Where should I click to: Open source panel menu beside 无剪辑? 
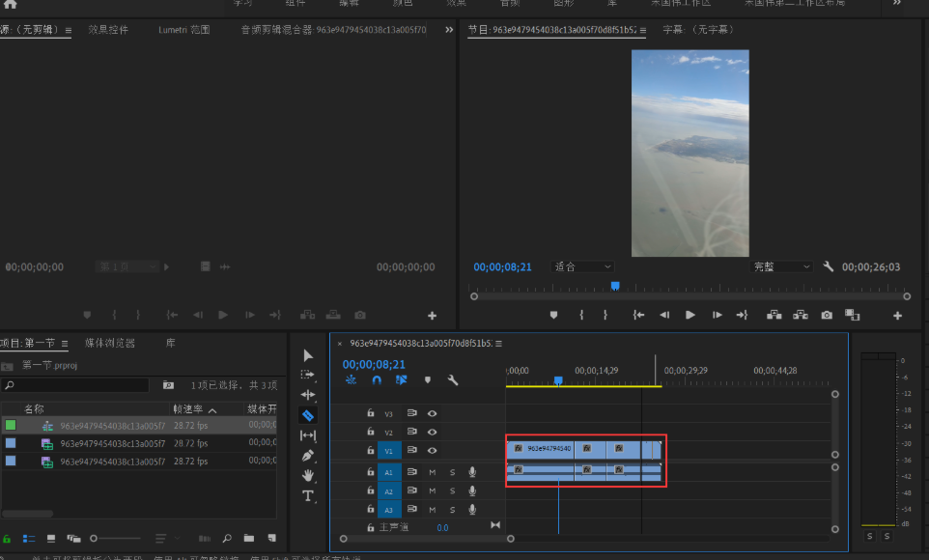point(69,30)
